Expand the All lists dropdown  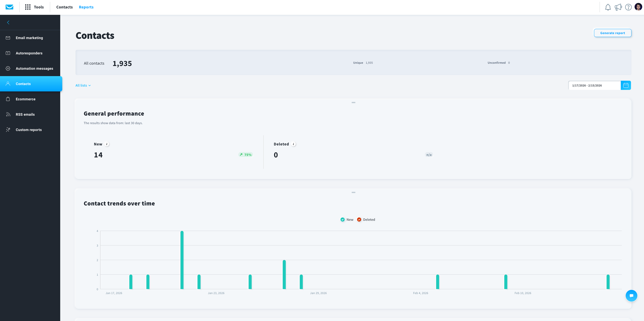click(x=83, y=86)
